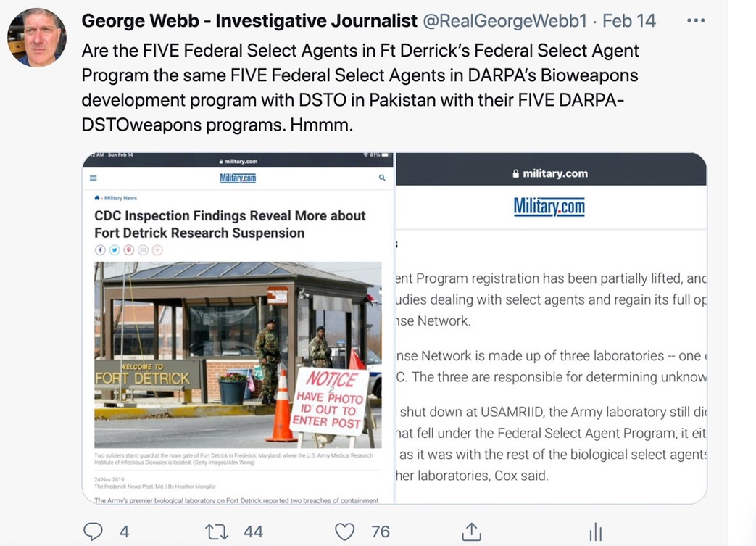This screenshot has width=756, height=546.
Task: Click the George Webb display name
Action: pos(249,21)
